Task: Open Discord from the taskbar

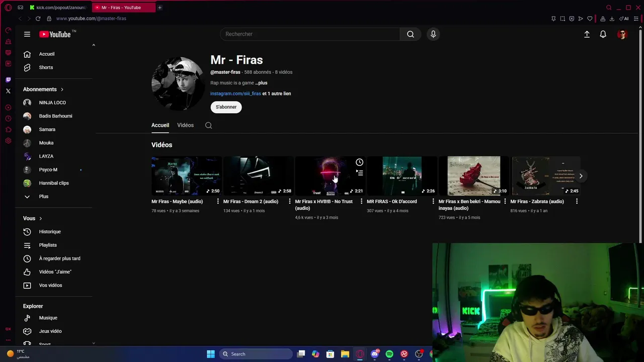Action: [x=374, y=354]
